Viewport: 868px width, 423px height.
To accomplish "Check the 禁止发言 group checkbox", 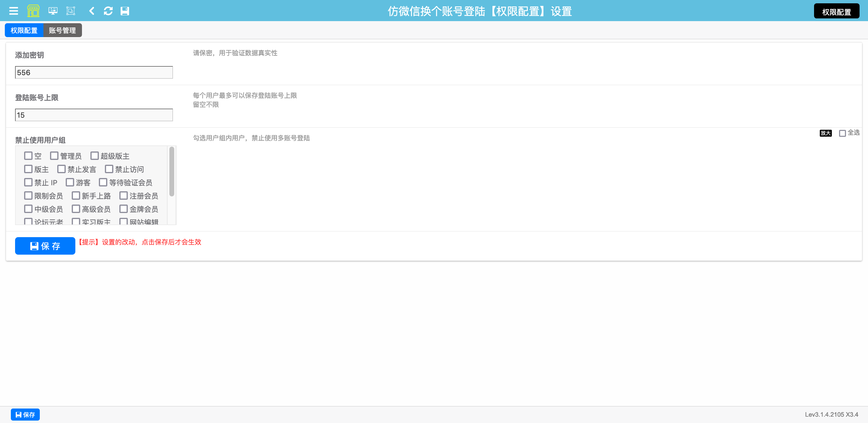I will [61, 169].
